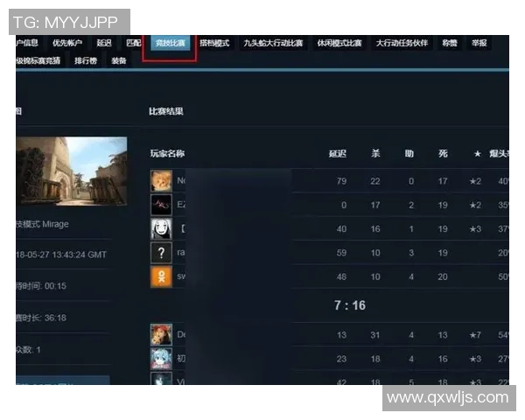Click ping value 79 in first row
525x420 pixels.
click(341, 181)
